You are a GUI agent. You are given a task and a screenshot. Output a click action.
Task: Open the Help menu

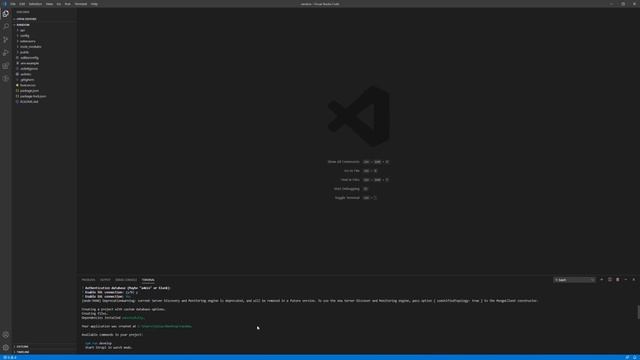pos(94,4)
